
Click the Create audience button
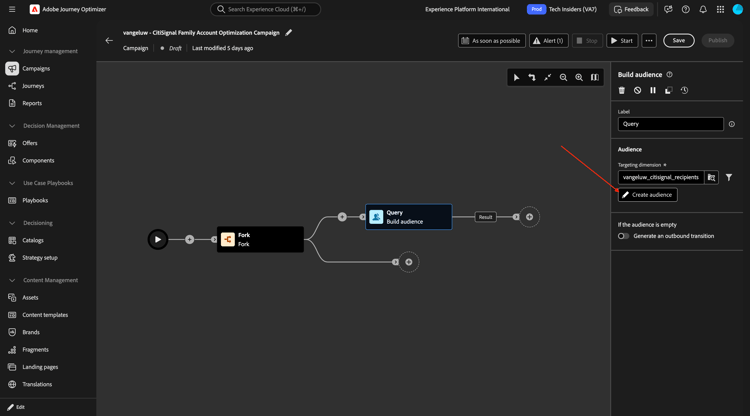click(648, 195)
